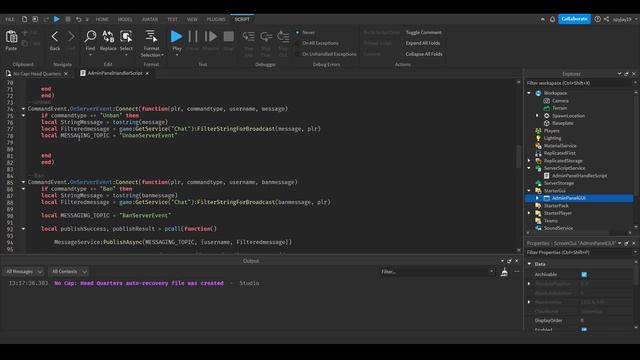Select StarterPack in Explorer
The width and height of the screenshot is (640, 360).
[x=556, y=206]
